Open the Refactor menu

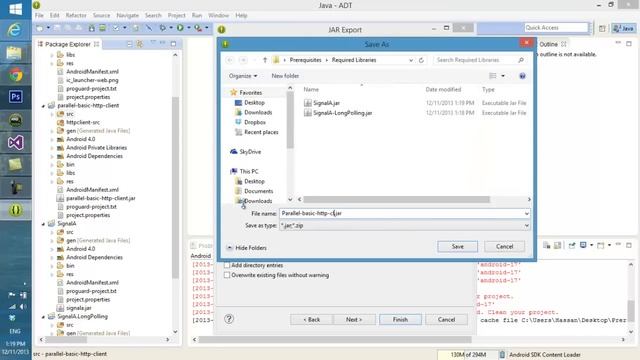click(x=76, y=16)
